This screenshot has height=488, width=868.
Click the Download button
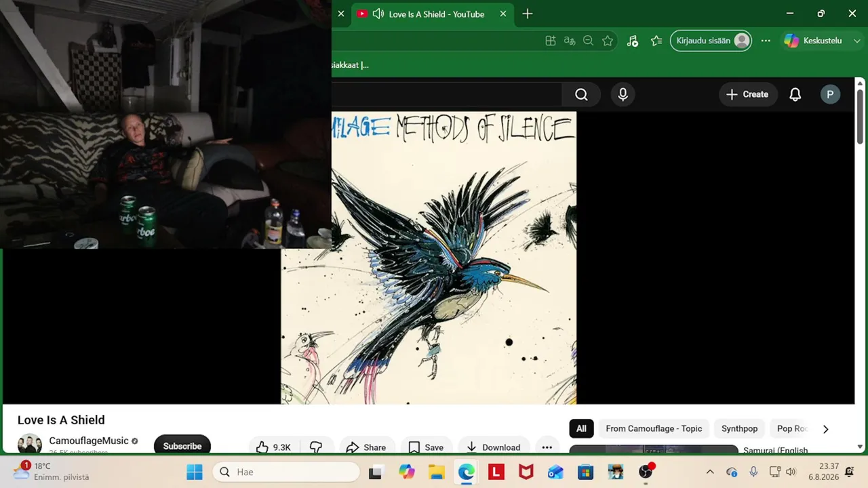pyautogui.click(x=494, y=447)
